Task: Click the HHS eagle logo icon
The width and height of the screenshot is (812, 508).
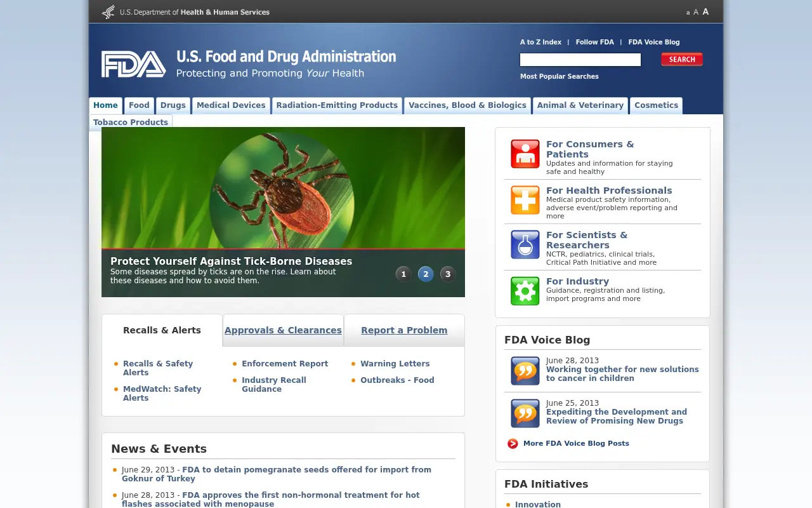Action: click(x=108, y=11)
